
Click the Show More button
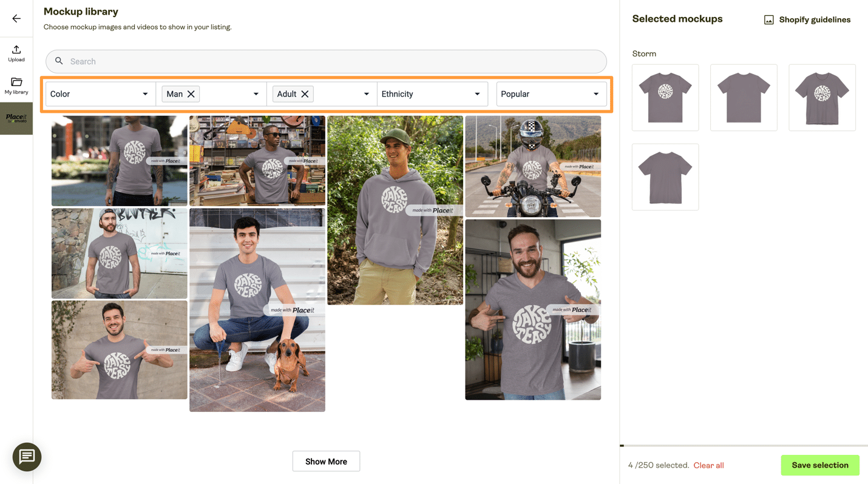[x=326, y=461]
